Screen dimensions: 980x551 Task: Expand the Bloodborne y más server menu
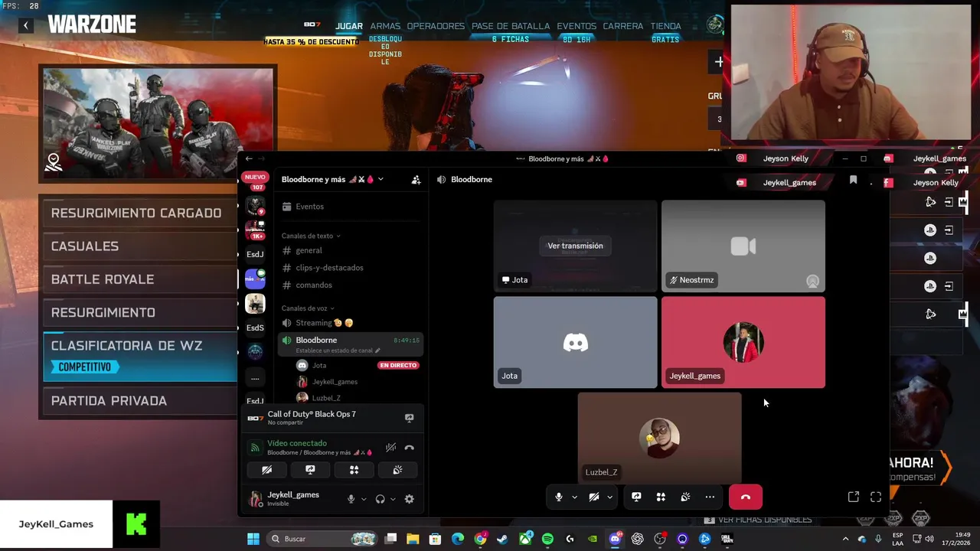tap(333, 179)
